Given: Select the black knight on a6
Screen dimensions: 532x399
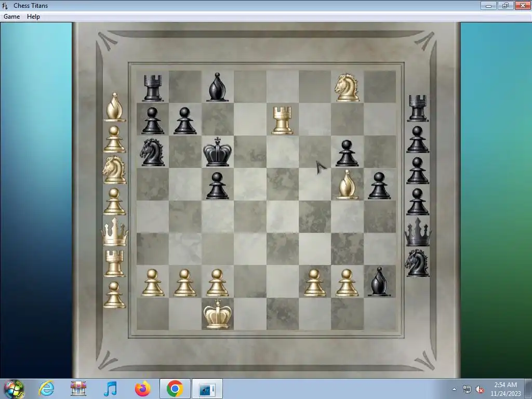Looking at the screenshot, I should 152,152.
